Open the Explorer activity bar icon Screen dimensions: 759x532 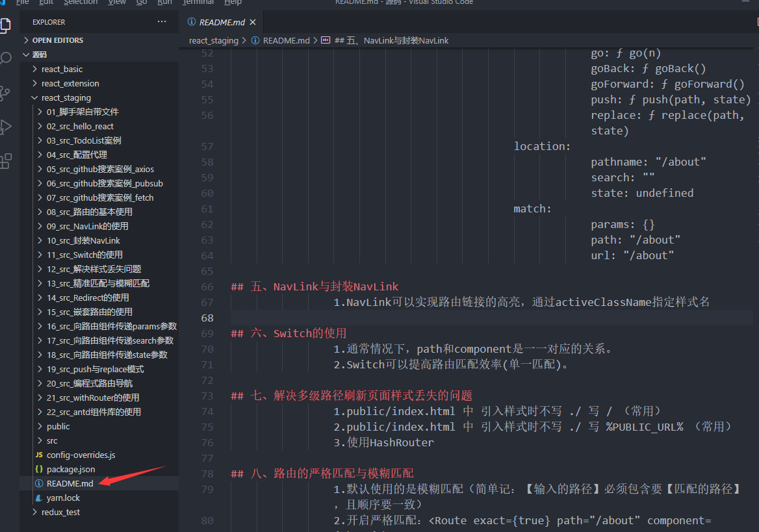[5, 25]
